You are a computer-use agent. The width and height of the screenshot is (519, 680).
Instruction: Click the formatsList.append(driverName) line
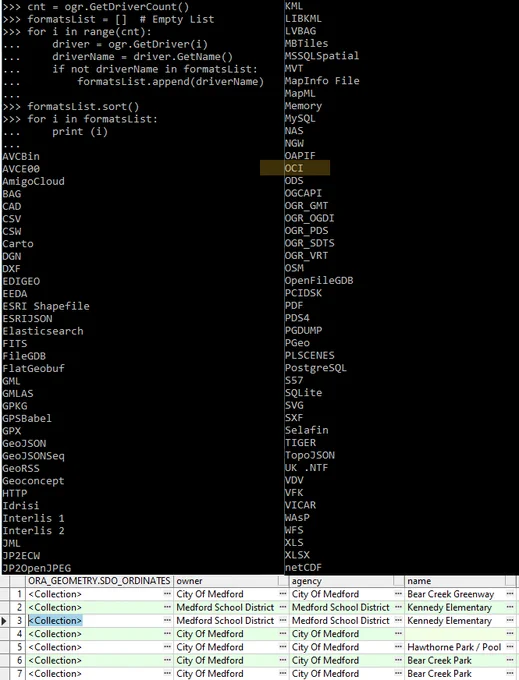[170, 82]
